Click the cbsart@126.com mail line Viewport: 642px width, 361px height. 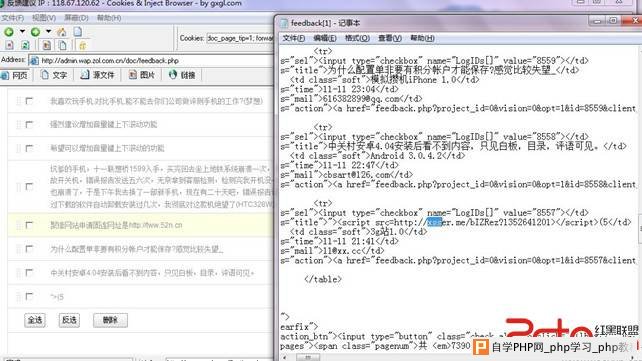click(x=346, y=175)
